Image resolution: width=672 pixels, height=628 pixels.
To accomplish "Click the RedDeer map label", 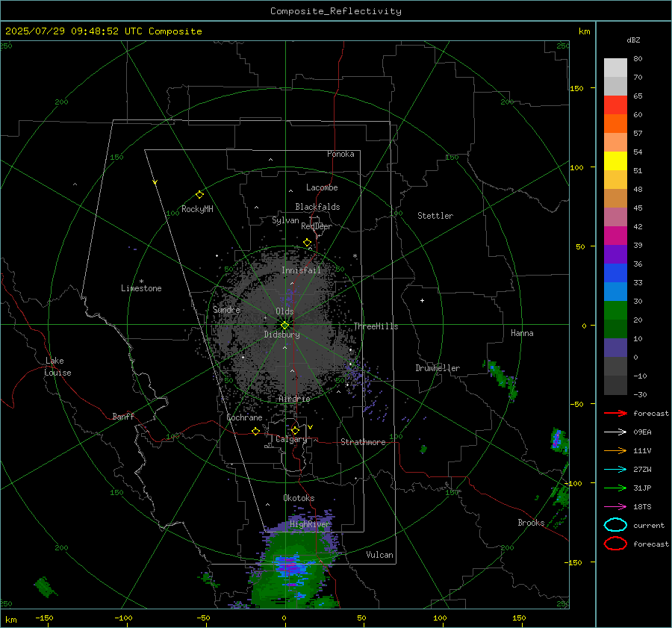I will (x=317, y=226).
